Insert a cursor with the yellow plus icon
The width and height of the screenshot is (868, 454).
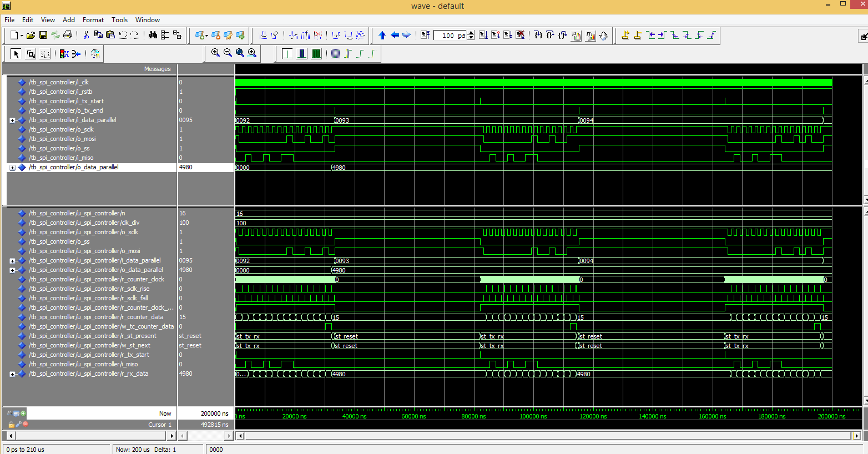coord(625,35)
